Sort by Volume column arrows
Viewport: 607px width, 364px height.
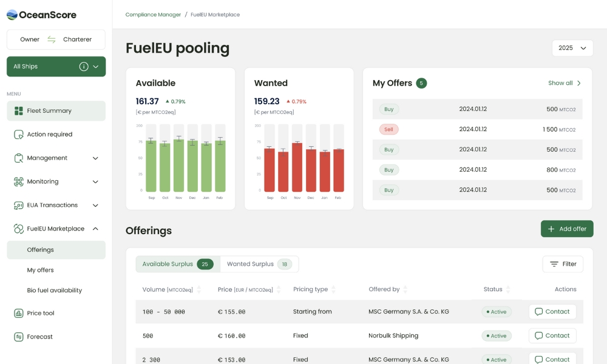[199, 289]
